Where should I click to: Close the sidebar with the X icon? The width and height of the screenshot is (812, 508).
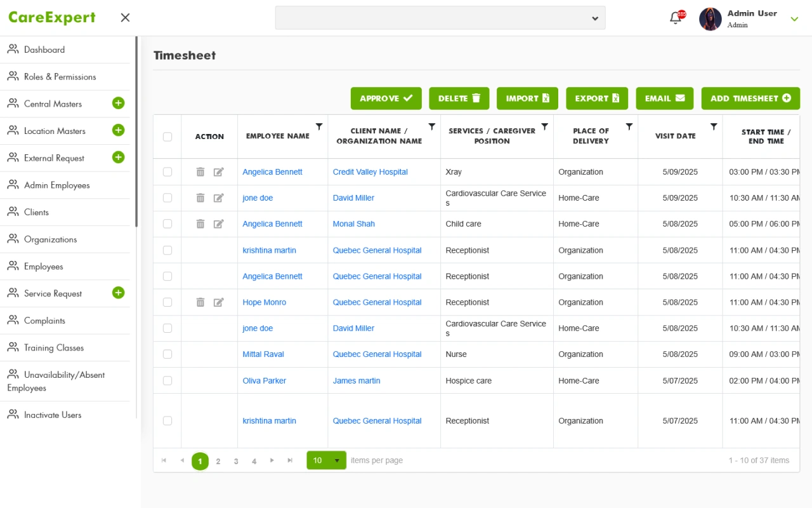click(125, 18)
